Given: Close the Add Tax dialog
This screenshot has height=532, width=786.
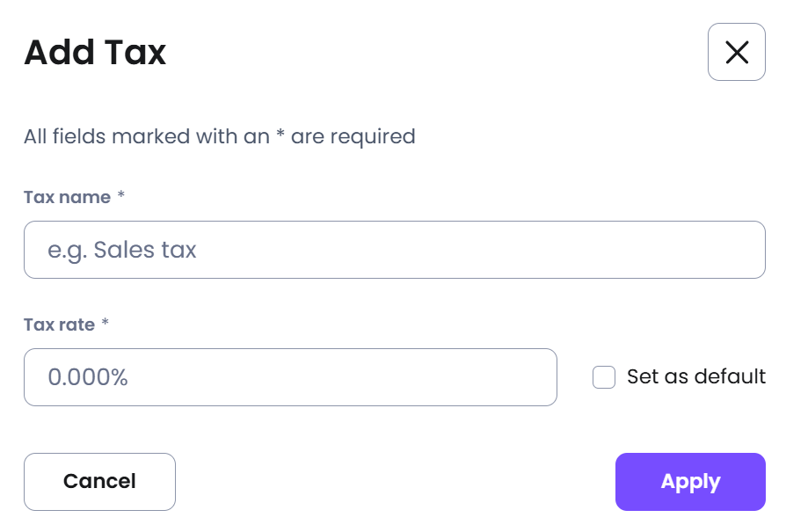Looking at the screenshot, I should (x=737, y=52).
